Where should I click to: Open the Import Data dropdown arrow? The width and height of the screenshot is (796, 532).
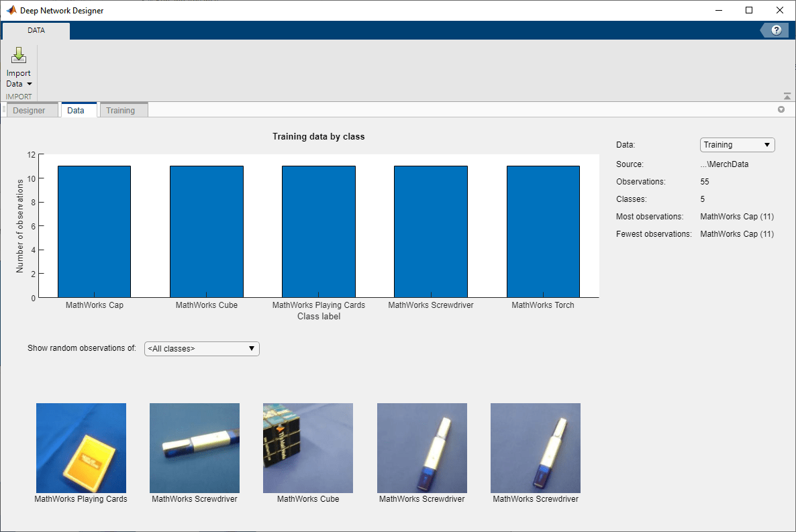tap(29, 84)
